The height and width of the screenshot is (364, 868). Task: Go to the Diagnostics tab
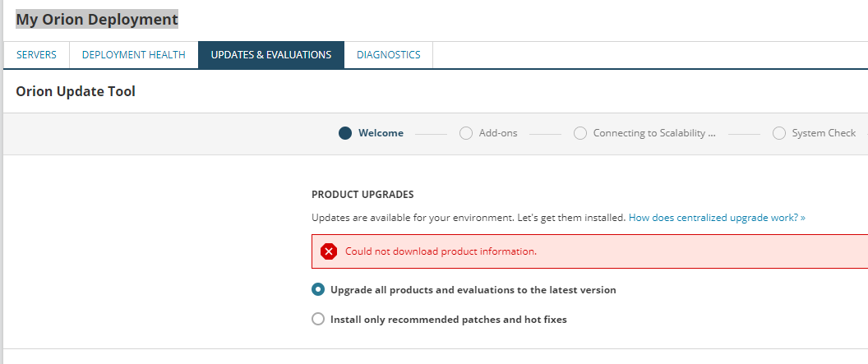pos(388,55)
